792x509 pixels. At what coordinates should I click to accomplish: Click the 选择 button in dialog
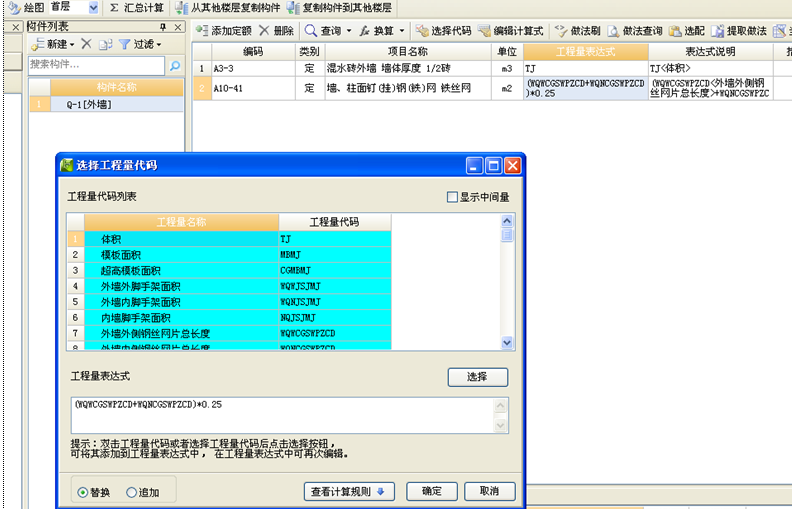[477, 377]
